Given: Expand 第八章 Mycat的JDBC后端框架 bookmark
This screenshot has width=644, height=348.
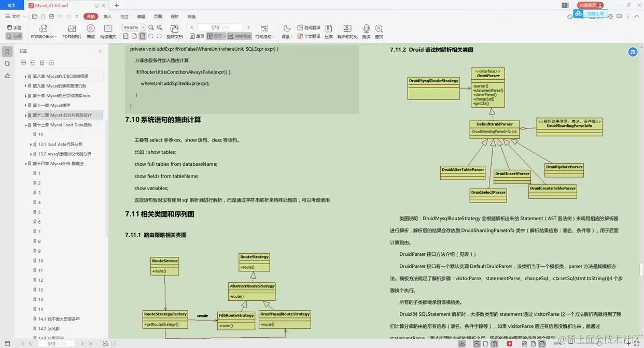Looking at the screenshot, I should [26, 77].
